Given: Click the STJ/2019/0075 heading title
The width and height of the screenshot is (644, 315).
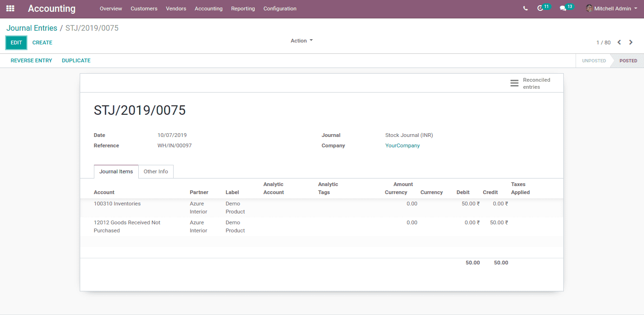Looking at the screenshot, I should tap(140, 111).
